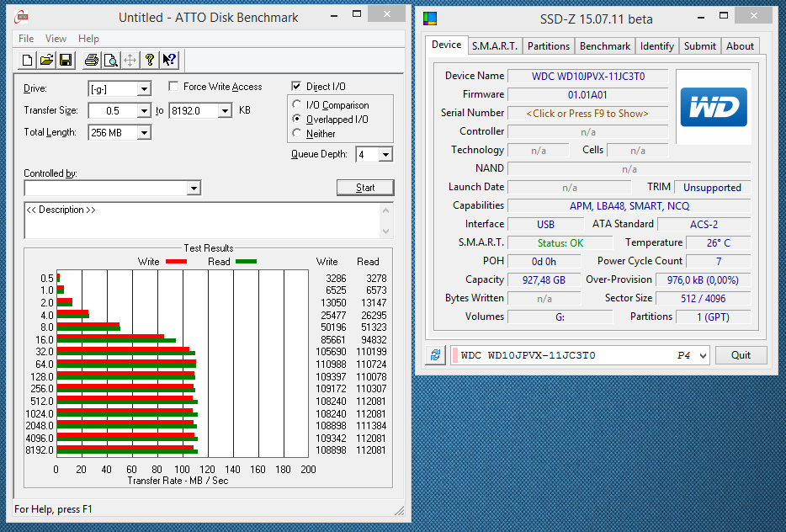This screenshot has height=532, width=786.
Task: Open the Total Length dropdown
Action: (144, 133)
